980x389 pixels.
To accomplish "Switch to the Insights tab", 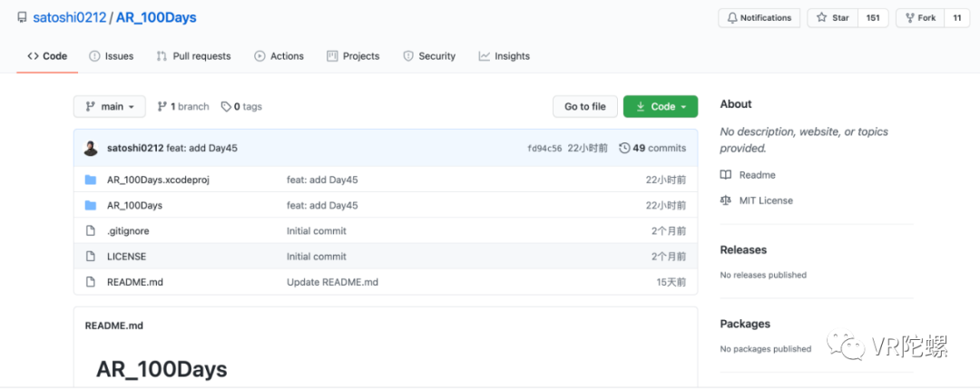I will tap(504, 56).
